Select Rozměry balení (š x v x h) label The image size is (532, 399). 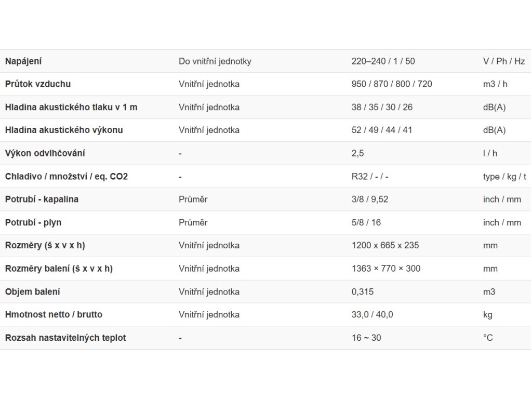[59, 269]
